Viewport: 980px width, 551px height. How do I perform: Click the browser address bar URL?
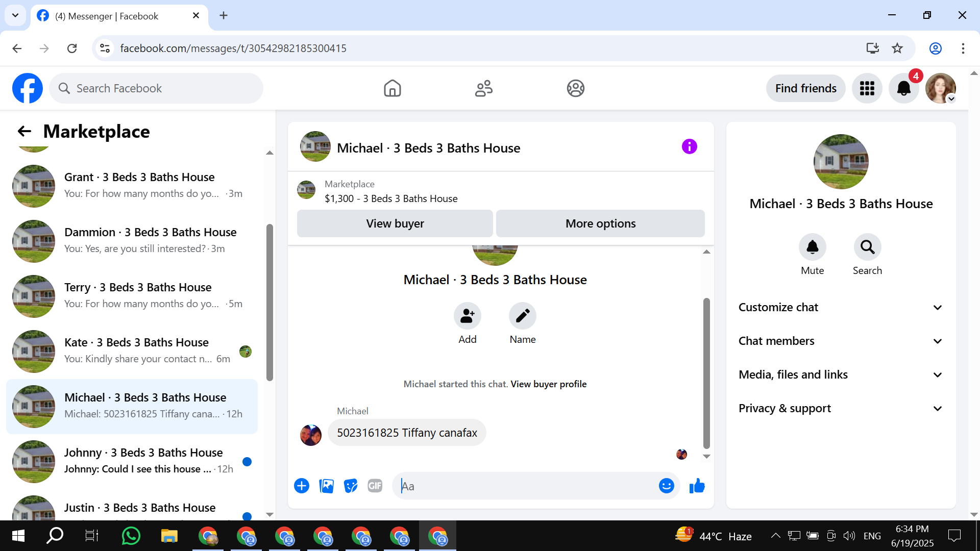click(x=233, y=48)
